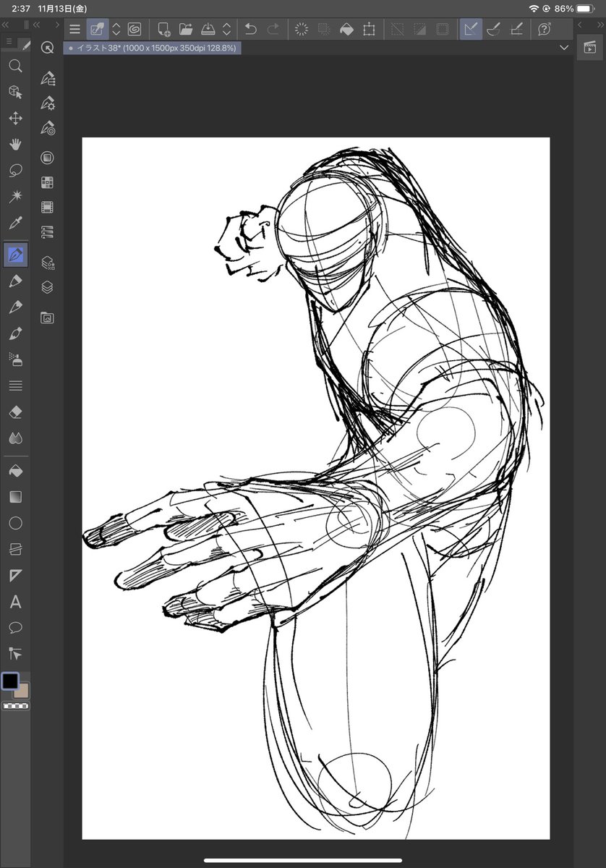Open the Color Wheel palette icon
Image resolution: width=606 pixels, height=868 pixels.
(48, 158)
